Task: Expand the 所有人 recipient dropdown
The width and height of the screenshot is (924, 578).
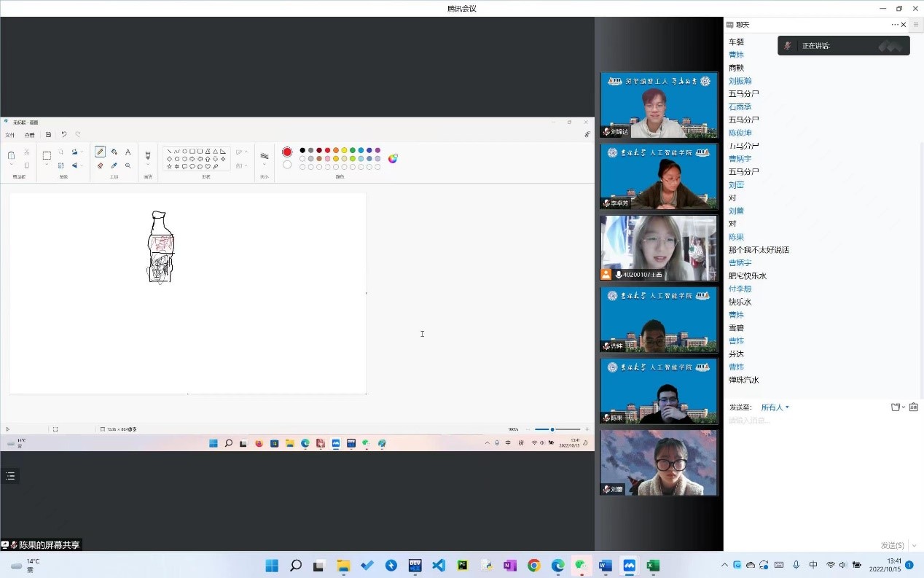Action: (775, 407)
